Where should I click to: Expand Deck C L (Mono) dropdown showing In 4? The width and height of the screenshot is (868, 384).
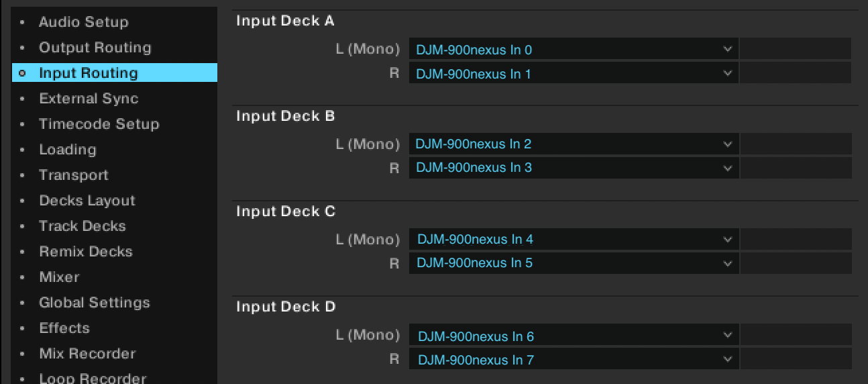pos(574,239)
